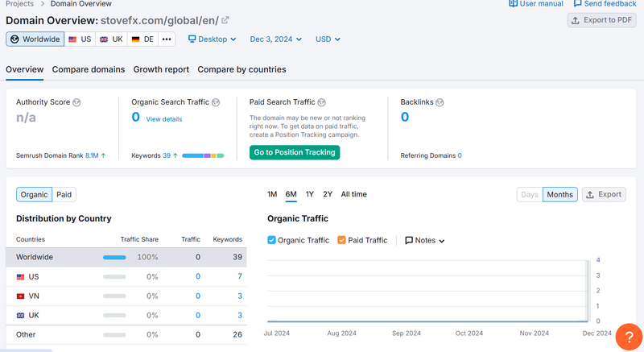Sort by Traffic Share column header
644x352 pixels.
pos(139,239)
